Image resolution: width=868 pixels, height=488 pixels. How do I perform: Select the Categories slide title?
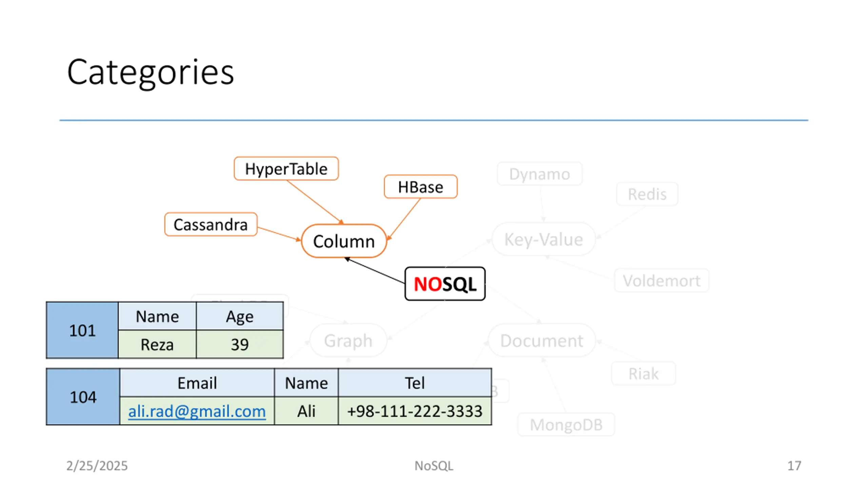pyautogui.click(x=151, y=73)
